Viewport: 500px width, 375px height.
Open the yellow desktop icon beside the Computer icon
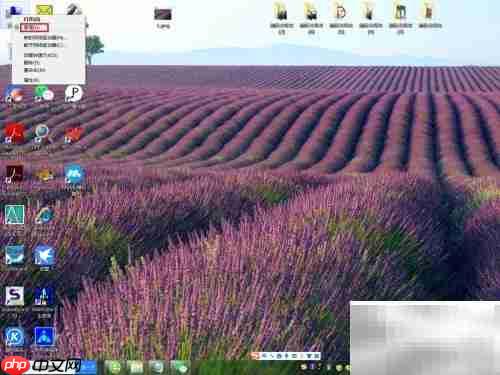pyautogui.click(x=44, y=10)
